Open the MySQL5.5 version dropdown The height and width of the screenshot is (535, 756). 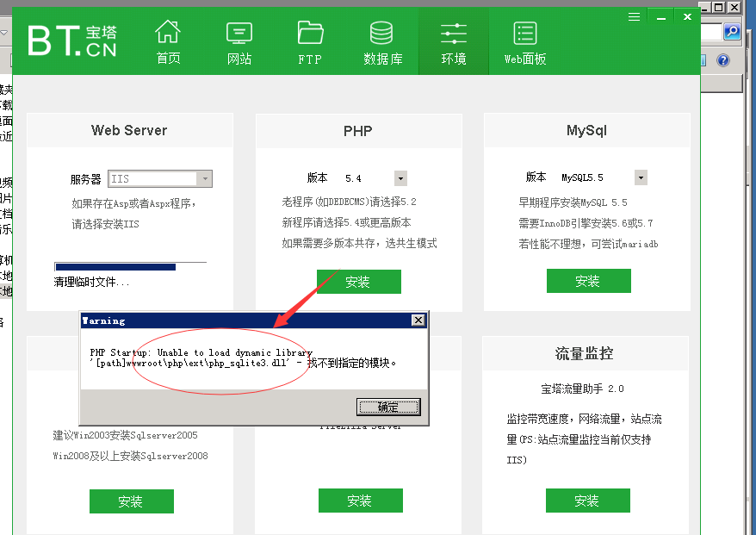pyautogui.click(x=641, y=177)
